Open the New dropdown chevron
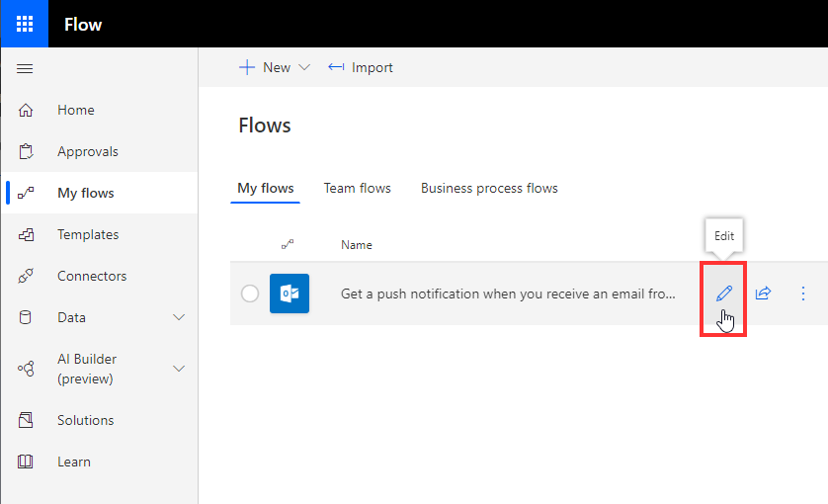This screenshot has width=828, height=504. (x=304, y=67)
